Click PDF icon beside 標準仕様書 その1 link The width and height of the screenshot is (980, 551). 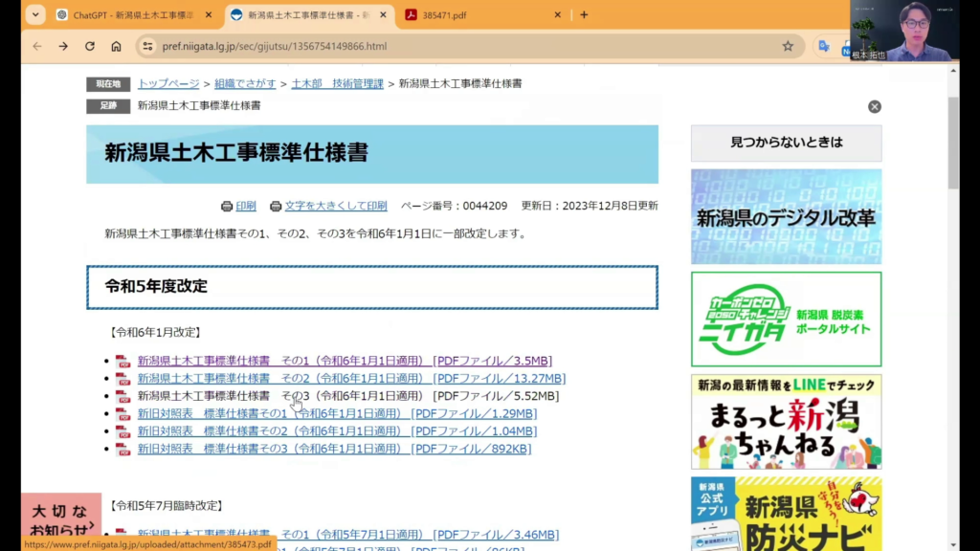[x=122, y=362]
